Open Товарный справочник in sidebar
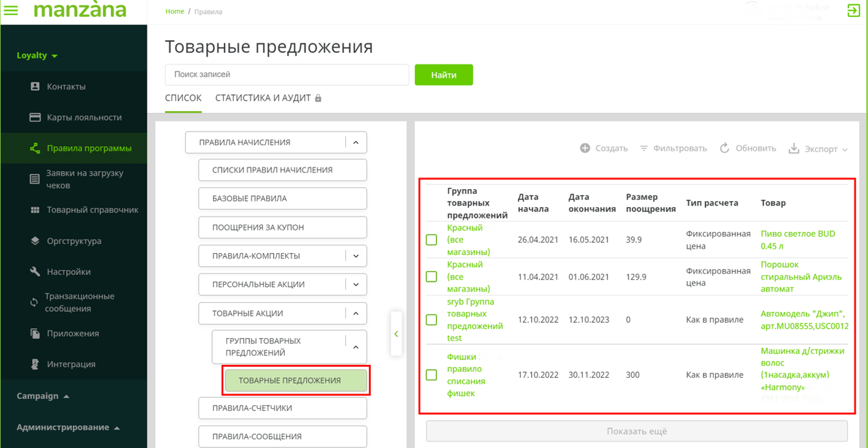The width and height of the screenshot is (868, 448). (92, 210)
